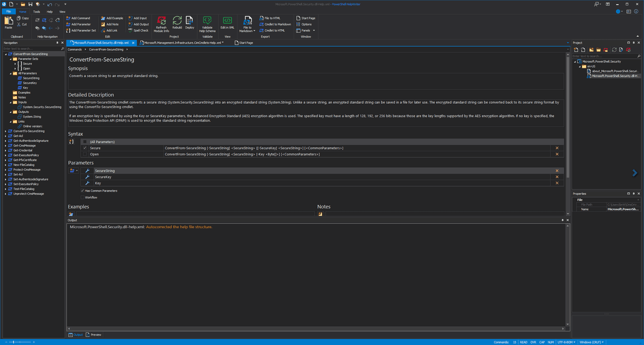Click Add Parameter in the ribbon
644x345 pixels.
(78, 24)
